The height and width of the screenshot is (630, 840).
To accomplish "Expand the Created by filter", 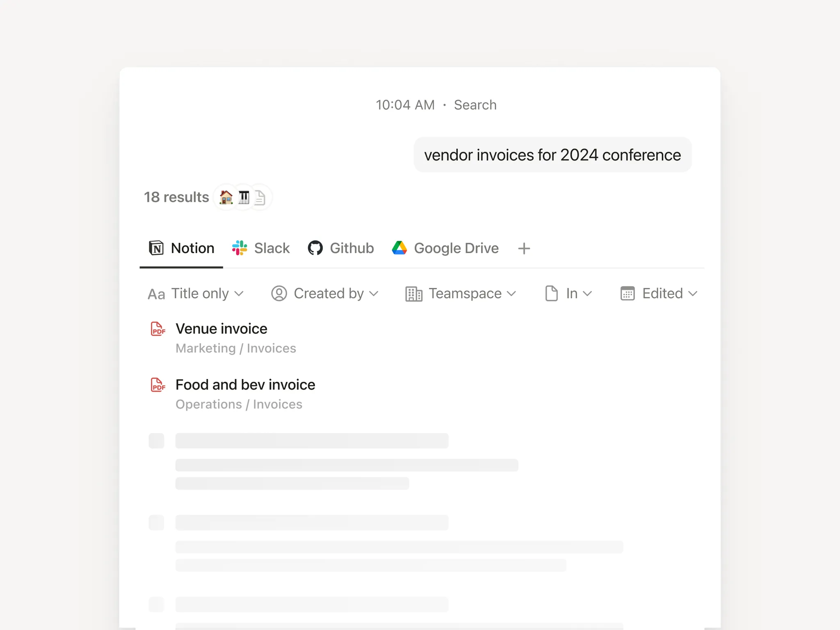I will (x=324, y=294).
